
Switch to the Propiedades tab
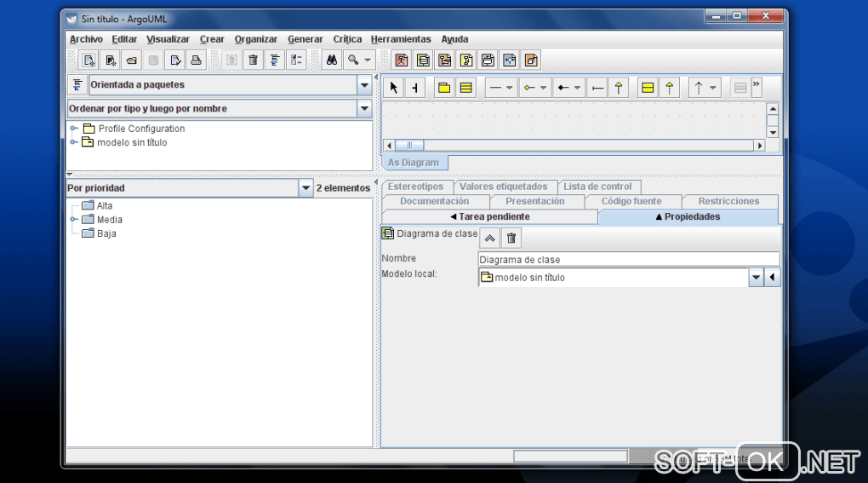coord(688,216)
